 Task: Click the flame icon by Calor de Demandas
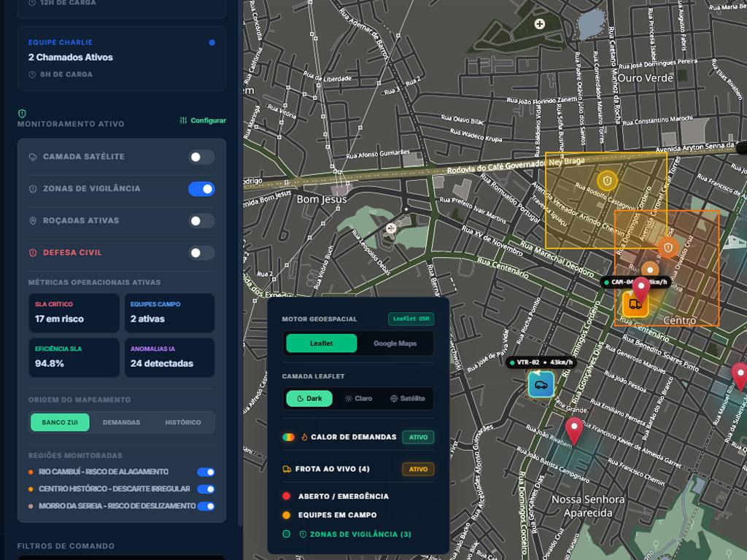(x=304, y=437)
